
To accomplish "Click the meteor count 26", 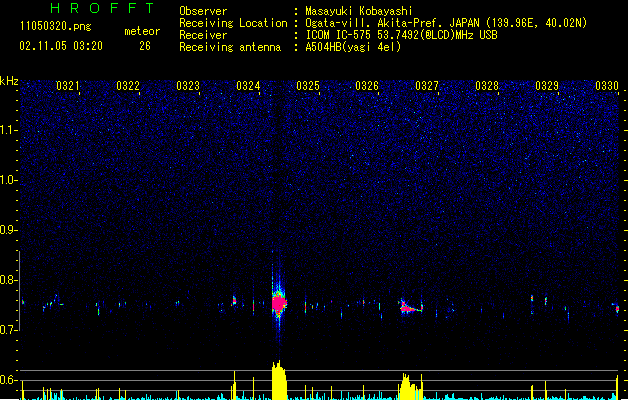I will (145, 46).
